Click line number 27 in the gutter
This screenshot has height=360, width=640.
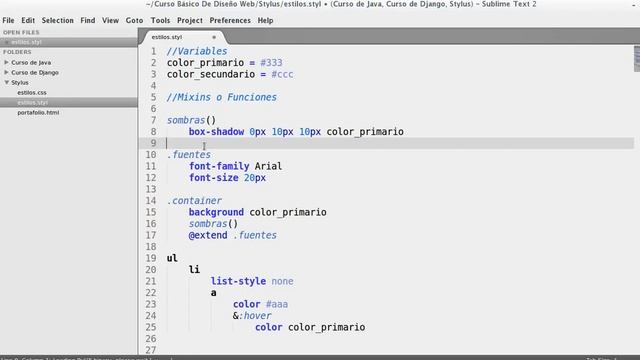pyautogui.click(x=151, y=350)
